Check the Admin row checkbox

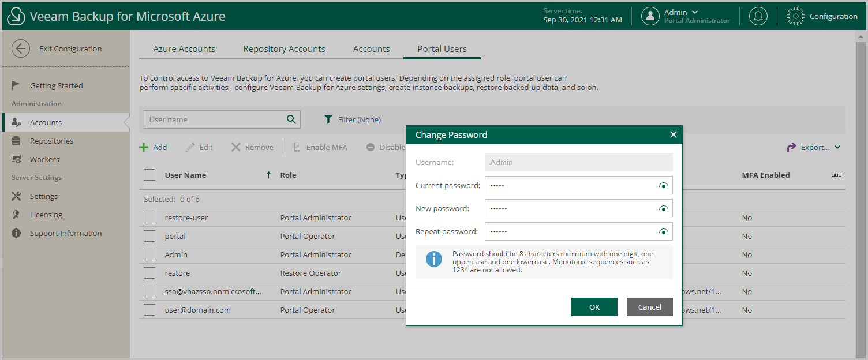click(x=149, y=254)
